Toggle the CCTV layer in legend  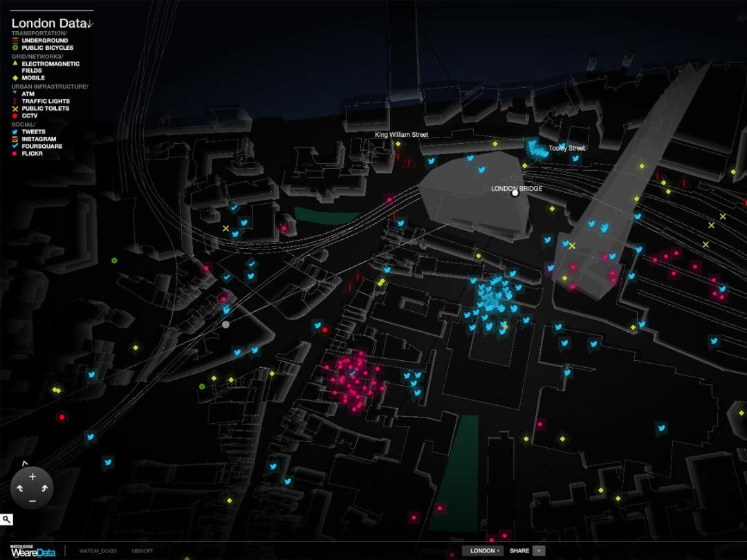30,115
